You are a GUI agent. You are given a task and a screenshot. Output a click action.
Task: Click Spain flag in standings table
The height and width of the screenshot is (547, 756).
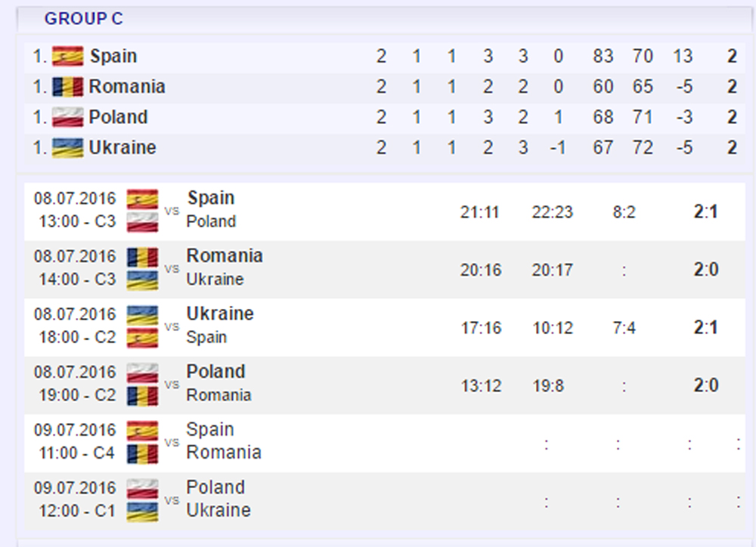point(67,57)
